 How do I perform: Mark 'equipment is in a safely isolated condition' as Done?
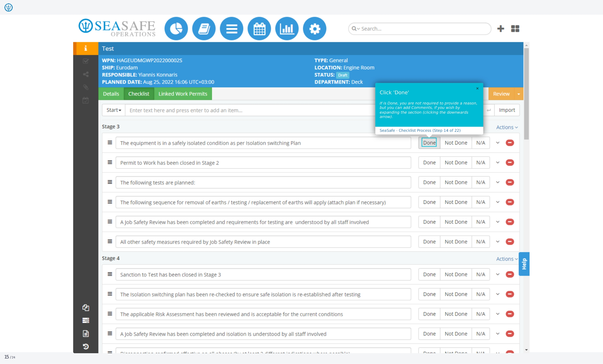[429, 143]
